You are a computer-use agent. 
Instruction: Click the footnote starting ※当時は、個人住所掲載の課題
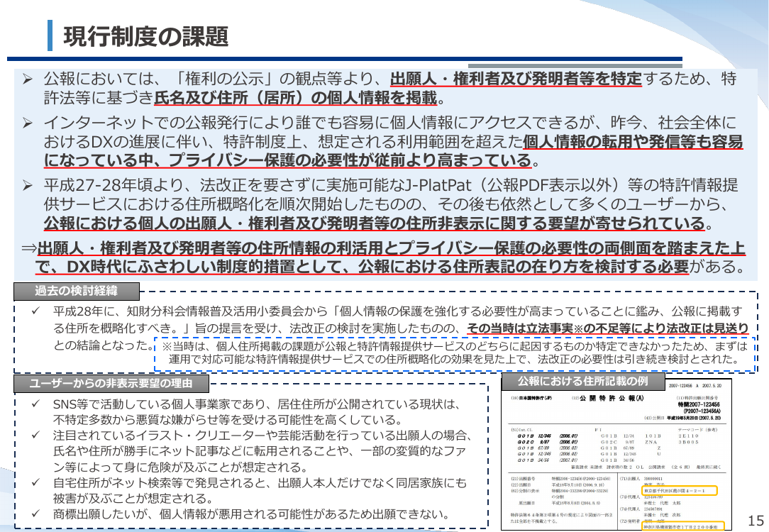coord(455,347)
